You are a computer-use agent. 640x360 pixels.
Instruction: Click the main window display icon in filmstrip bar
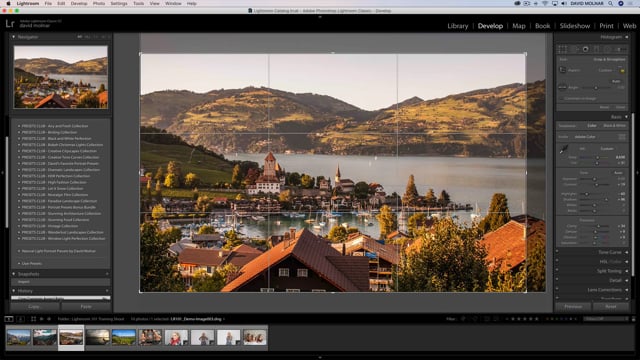coord(9,319)
